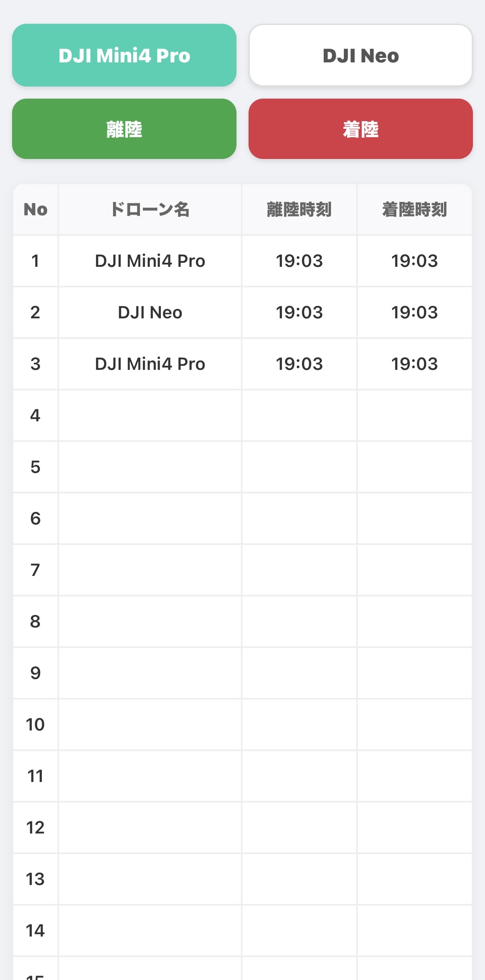This screenshot has width=485, height=980.
Task: Select DJI Mini4 Pro name in row 1
Action: point(150,261)
